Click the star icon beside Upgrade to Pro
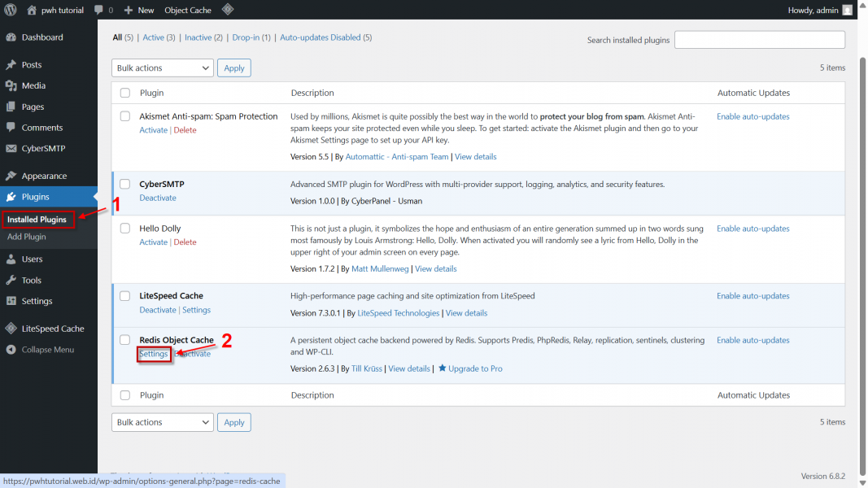 click(x=442, y=368)
